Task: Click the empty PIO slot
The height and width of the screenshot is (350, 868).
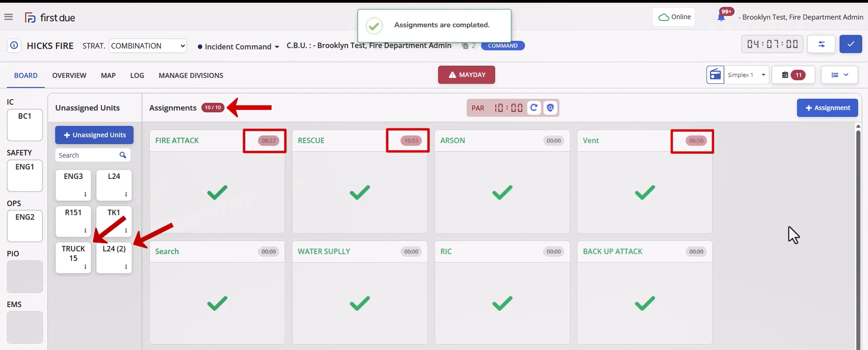Action: click(x=25, y=277)
